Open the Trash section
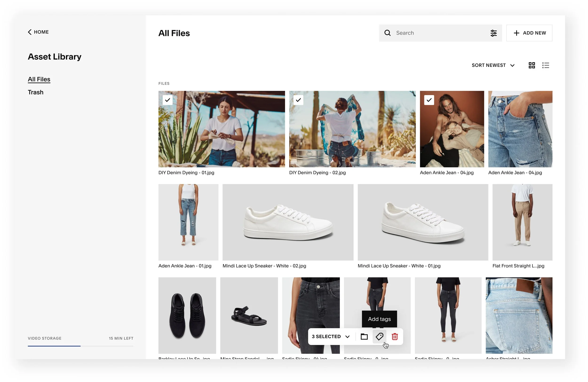588x382 pixels. coord(36,92)
